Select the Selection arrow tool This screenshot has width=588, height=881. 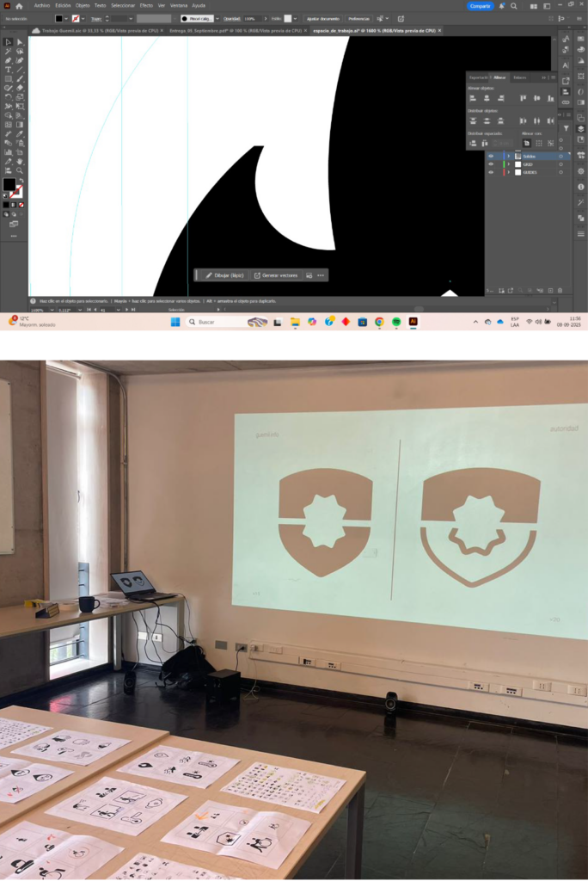tap(8, 41)
